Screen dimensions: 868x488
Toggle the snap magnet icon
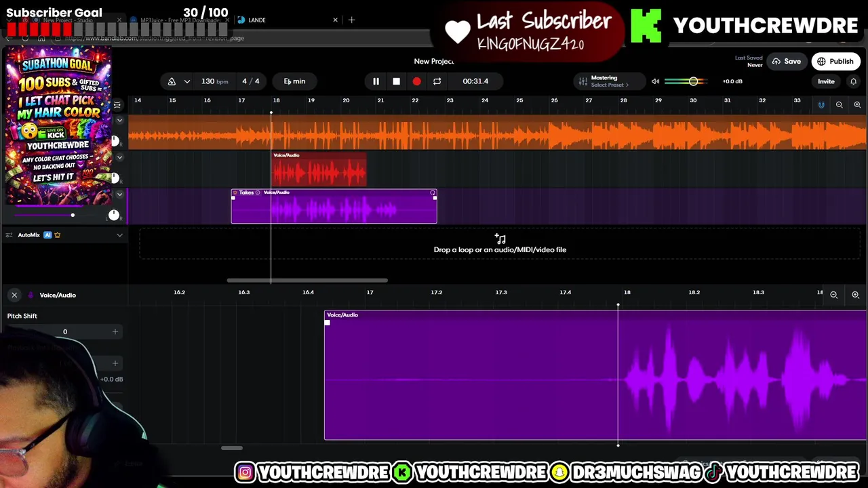[x=821, y=105]
